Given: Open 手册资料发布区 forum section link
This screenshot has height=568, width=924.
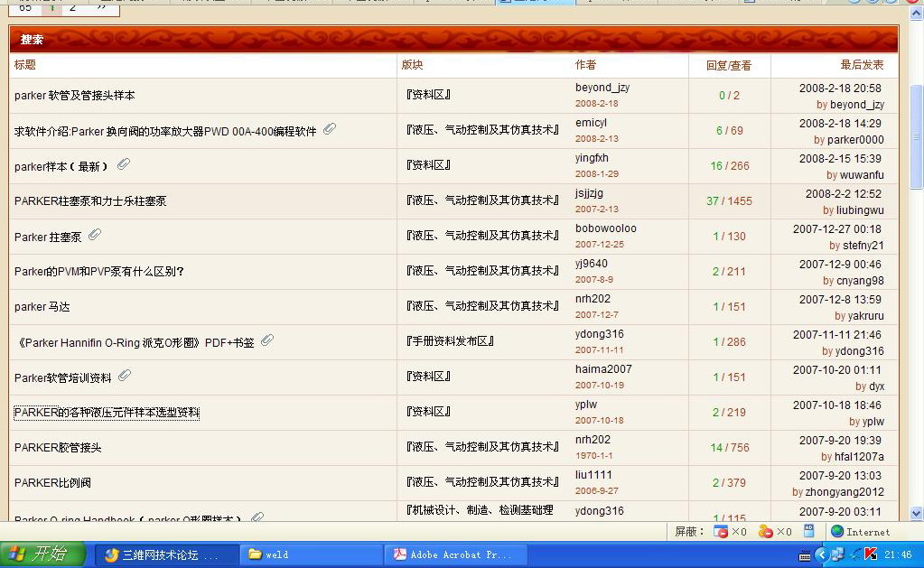Looking at the screenshot, I should [450, 341].
